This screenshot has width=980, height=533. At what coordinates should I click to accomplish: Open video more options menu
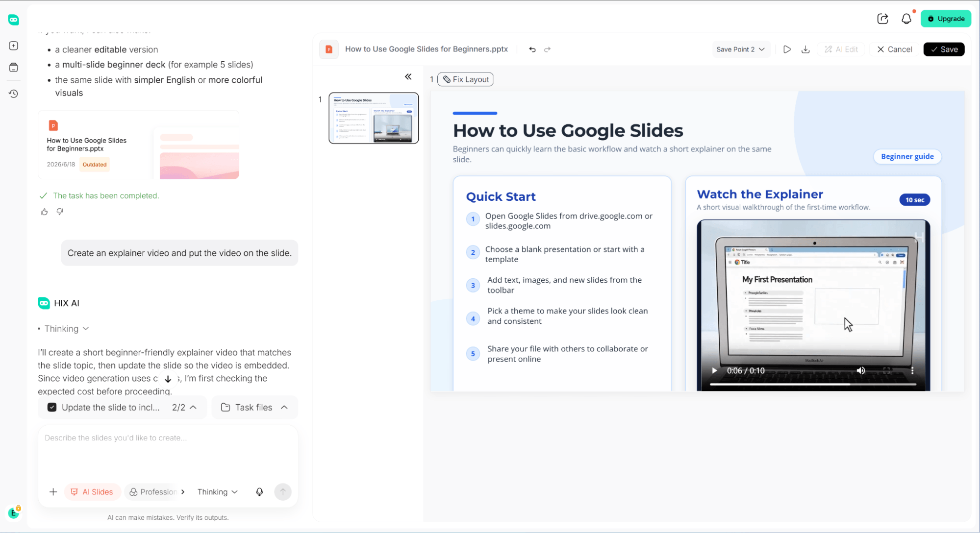(x=912, y=371)
